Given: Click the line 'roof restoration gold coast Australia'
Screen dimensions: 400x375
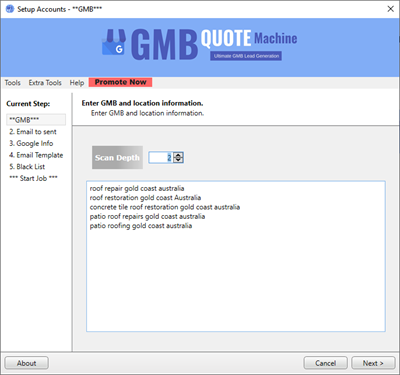Looking at the screenshot, I should coord(145,198).
